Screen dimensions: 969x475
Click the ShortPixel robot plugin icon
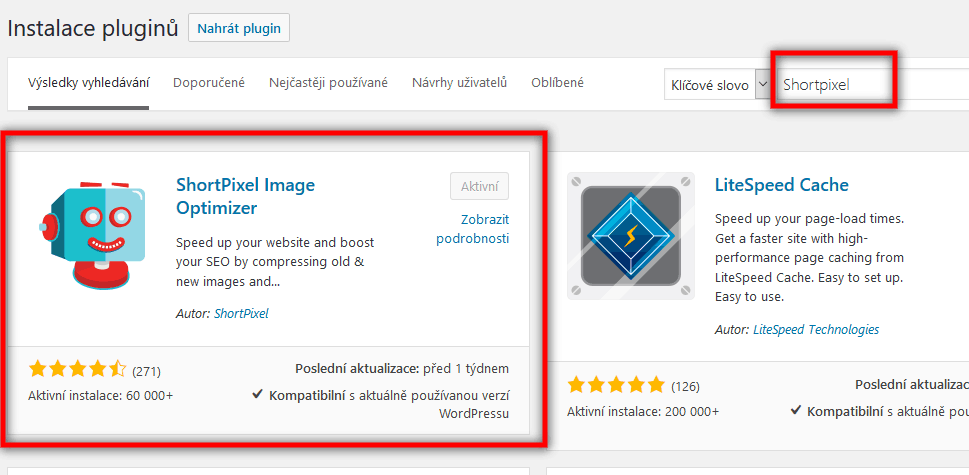point(92,235)
